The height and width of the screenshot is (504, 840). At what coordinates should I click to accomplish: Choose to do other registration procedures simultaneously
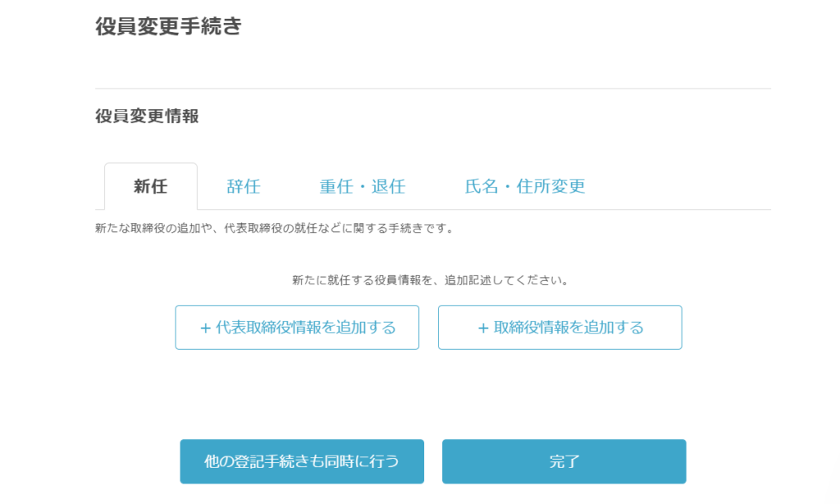[302, 461]
